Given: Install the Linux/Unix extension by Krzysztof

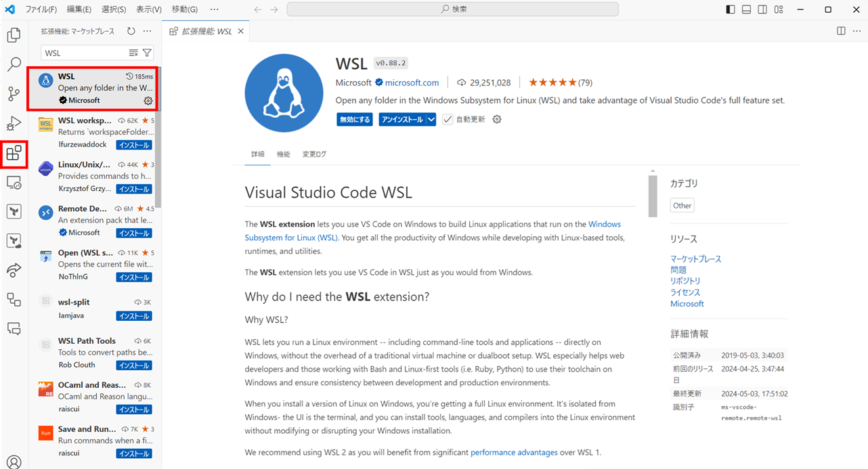Looking at the screenshot, I should point(134,189).
